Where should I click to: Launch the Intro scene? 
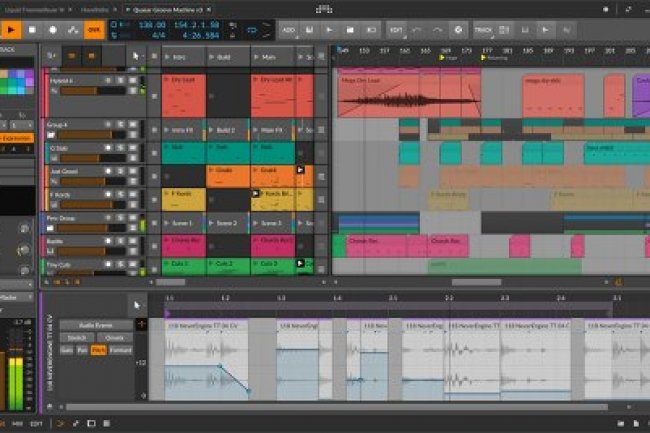tap(182, 56)
